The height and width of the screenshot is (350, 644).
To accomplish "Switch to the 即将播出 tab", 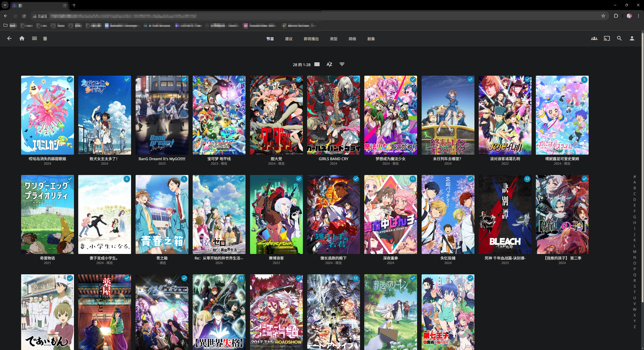I will (311, 39).
